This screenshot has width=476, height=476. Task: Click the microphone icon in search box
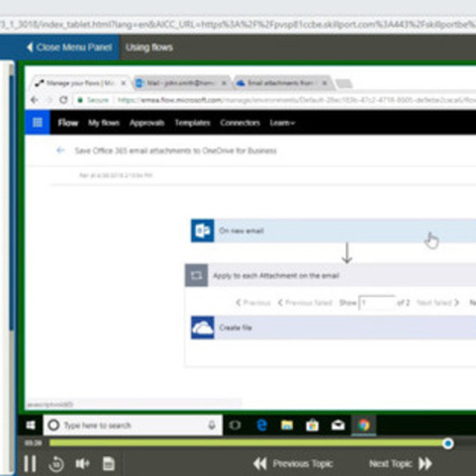(212, 425)
